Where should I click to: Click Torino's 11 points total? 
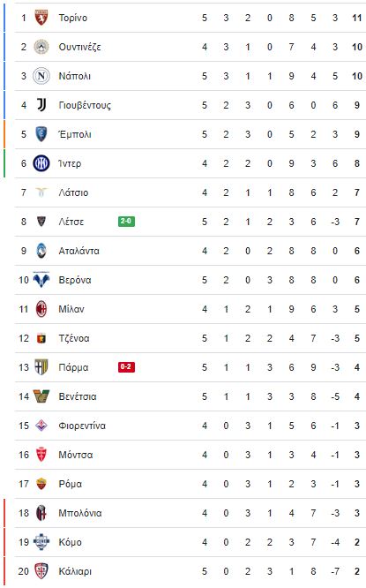(x=357, y=18)
